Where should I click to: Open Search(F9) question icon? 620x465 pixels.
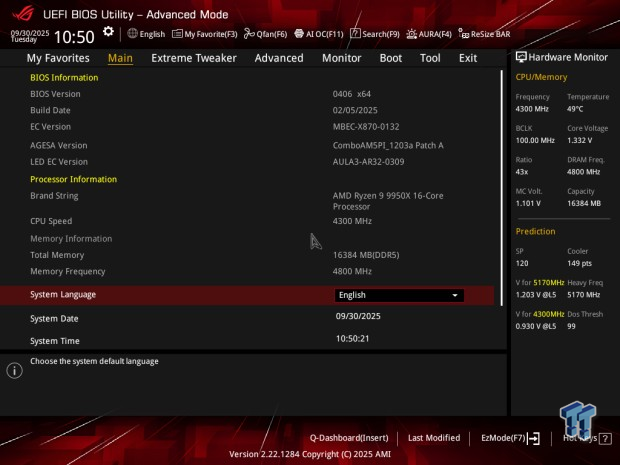[355, 34]
